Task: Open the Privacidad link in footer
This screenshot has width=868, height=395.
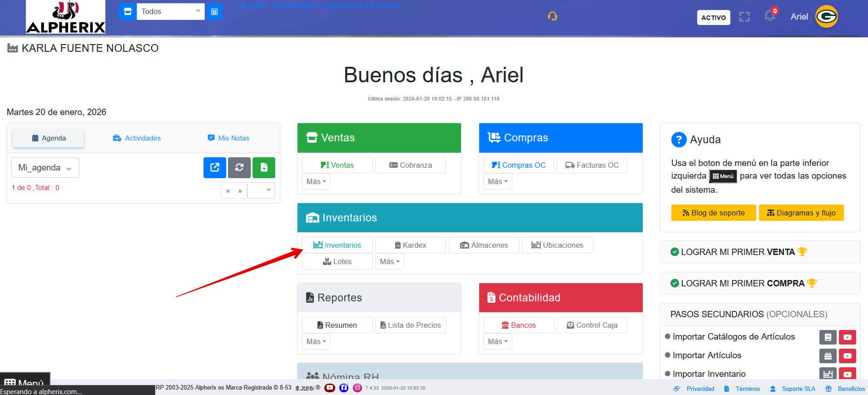Action: 700,389
